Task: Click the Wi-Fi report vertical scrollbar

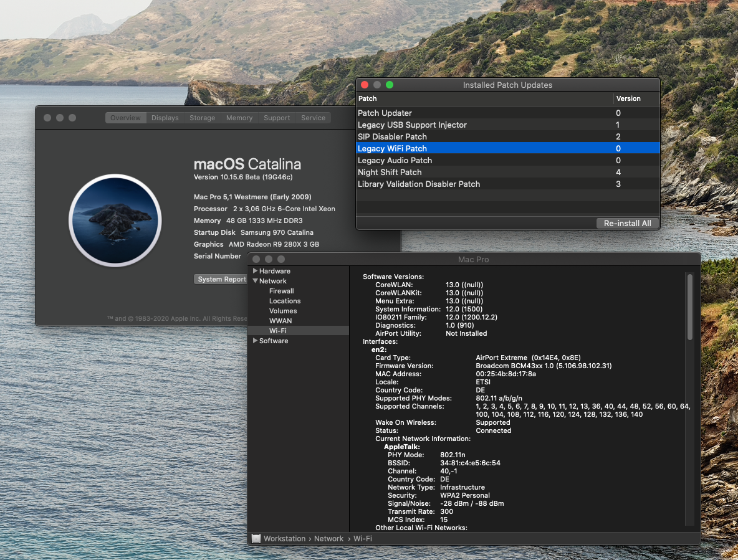Action: (689, 306)
